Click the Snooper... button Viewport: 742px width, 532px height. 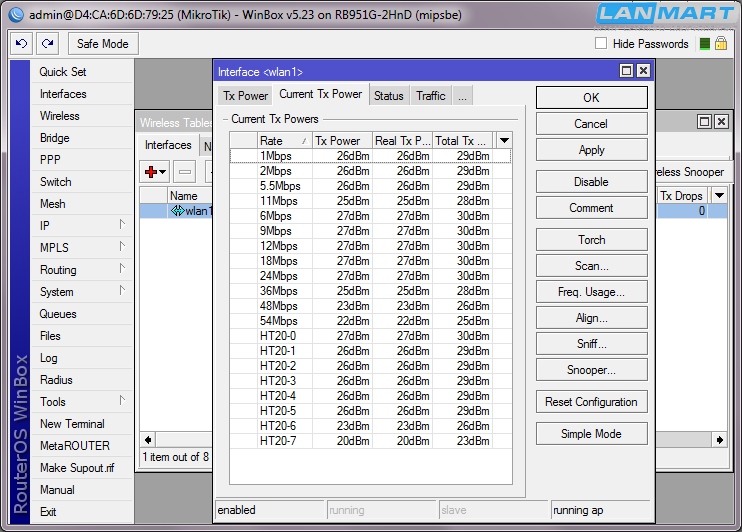pyautogui.click(x=592, y=370)
